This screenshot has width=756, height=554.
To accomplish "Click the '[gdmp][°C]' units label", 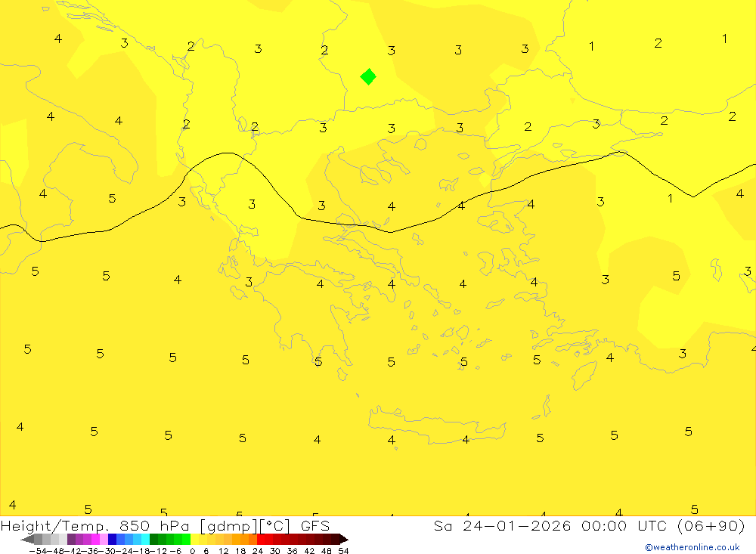I will click(x=245, y=526).
